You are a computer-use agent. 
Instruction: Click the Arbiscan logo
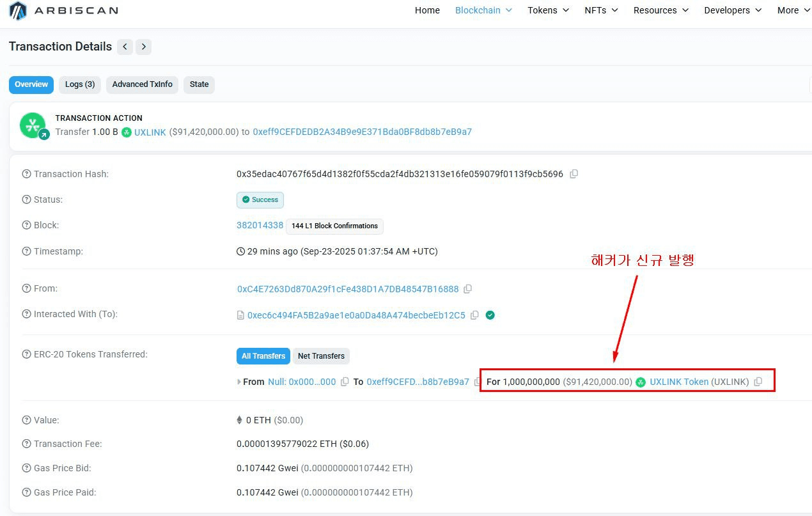tap(63, 10)
